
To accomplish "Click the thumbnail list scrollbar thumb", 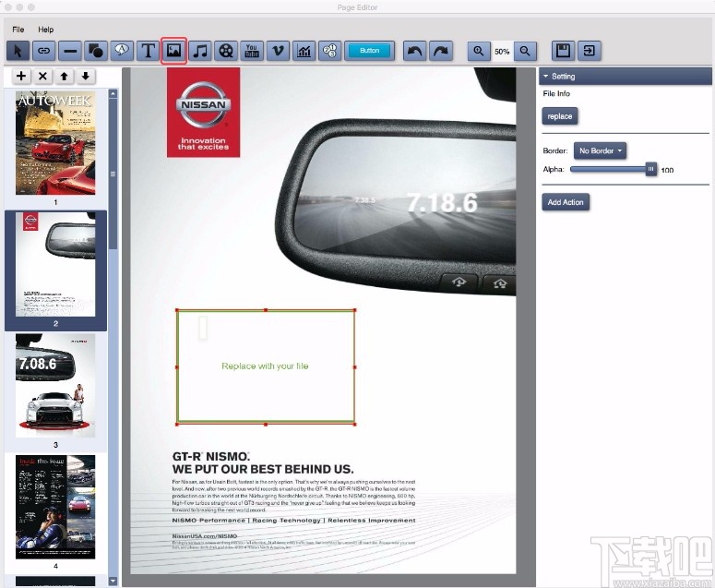I will 113,174.
